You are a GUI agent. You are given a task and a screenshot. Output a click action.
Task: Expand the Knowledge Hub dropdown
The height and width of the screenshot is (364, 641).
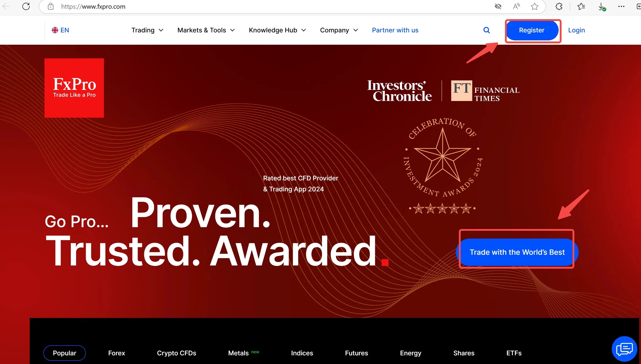(277, 30)
